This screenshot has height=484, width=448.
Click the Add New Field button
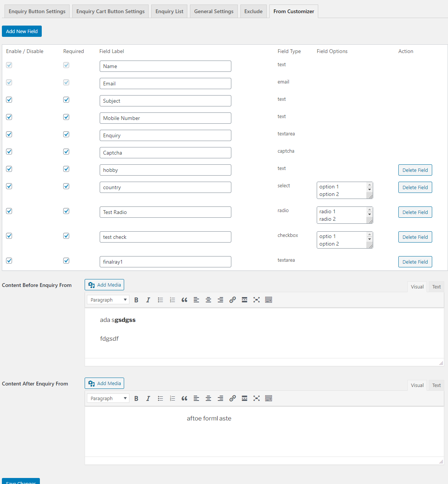(21, 31)
